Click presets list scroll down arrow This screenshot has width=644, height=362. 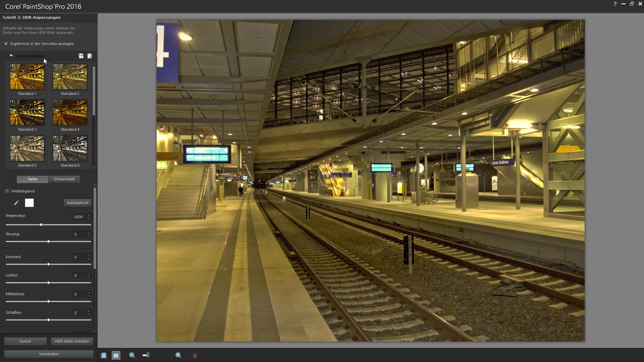[x=94, y=167]
